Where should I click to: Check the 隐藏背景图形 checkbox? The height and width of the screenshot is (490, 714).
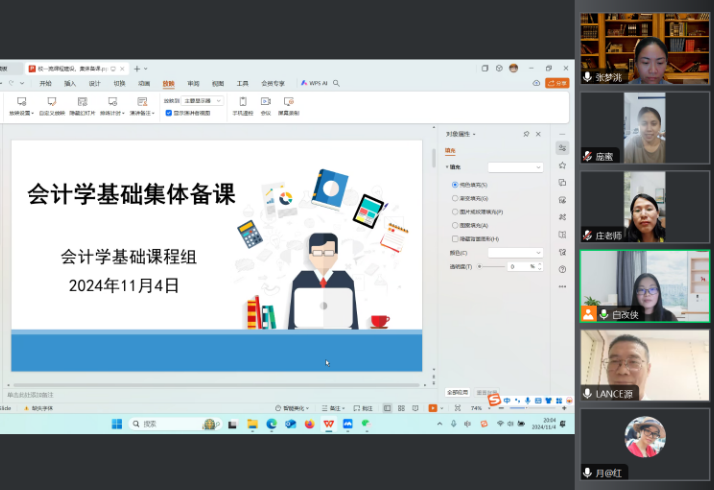tap(455, 239)
